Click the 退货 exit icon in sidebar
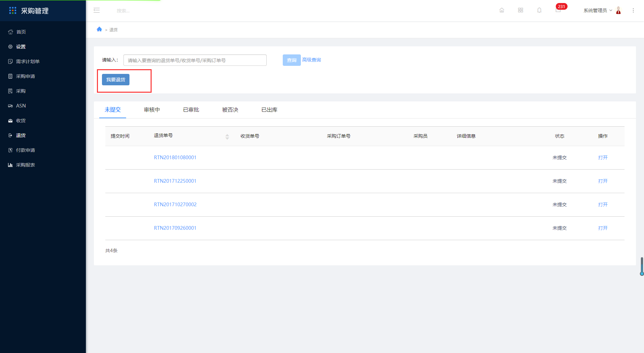This screenshot has width=644, height=353. (10, 135)
